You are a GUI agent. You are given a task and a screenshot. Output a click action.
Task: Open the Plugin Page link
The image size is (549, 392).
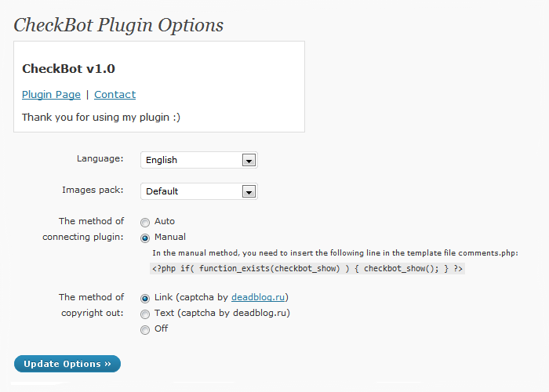pos(51,95)
